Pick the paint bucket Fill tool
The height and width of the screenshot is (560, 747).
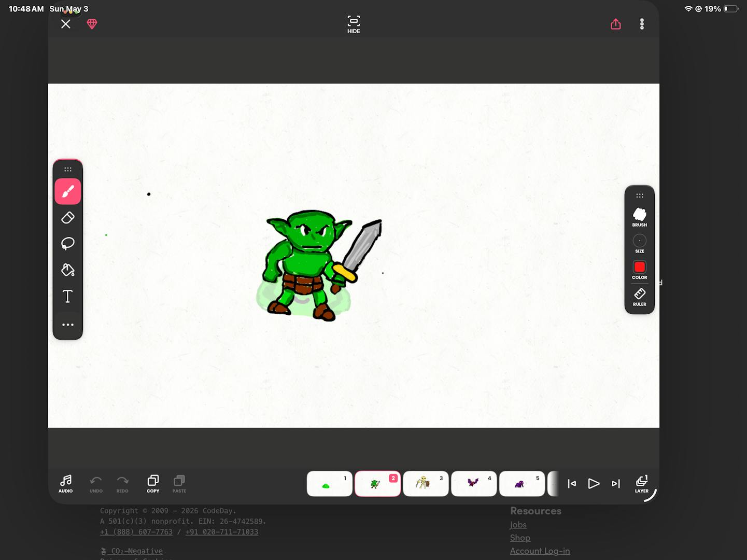click(x=68, y=270)
